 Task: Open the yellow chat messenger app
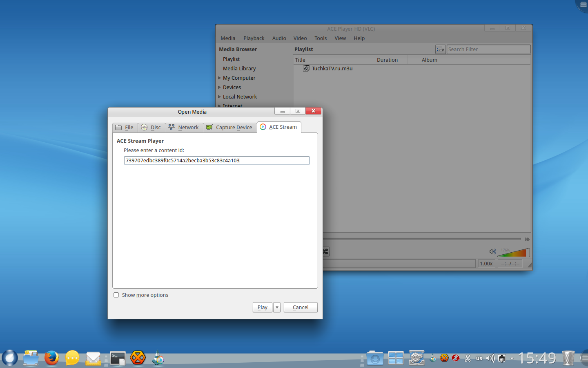[72, 358]
